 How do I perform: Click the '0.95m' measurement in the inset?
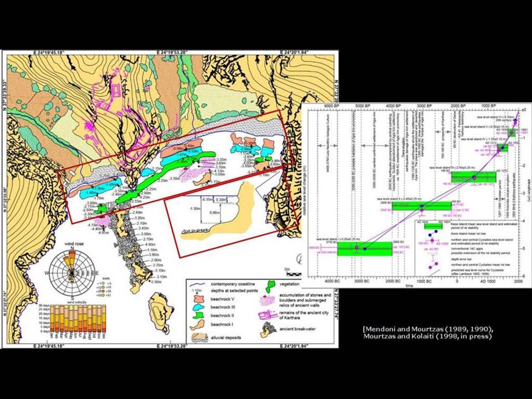click(x=214, y=212)
